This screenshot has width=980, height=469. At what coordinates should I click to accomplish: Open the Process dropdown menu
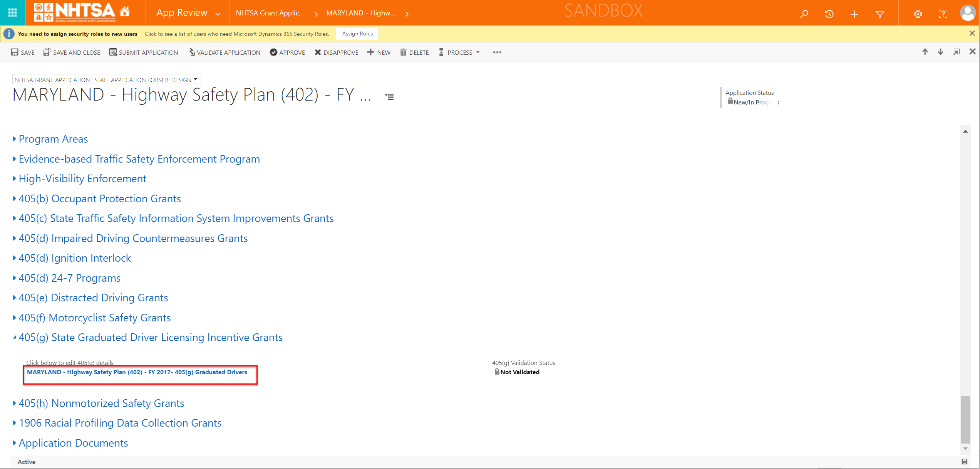click(460, 52)
